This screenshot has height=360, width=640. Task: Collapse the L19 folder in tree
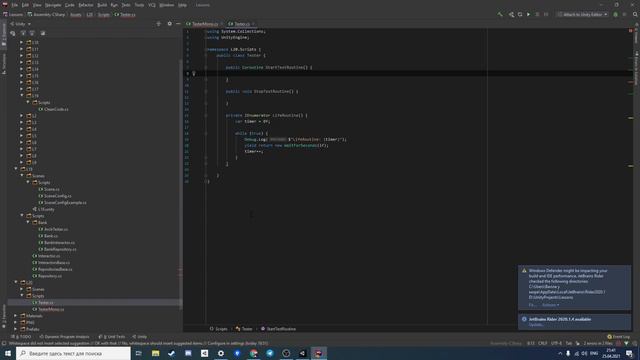[x=16, y=169]
